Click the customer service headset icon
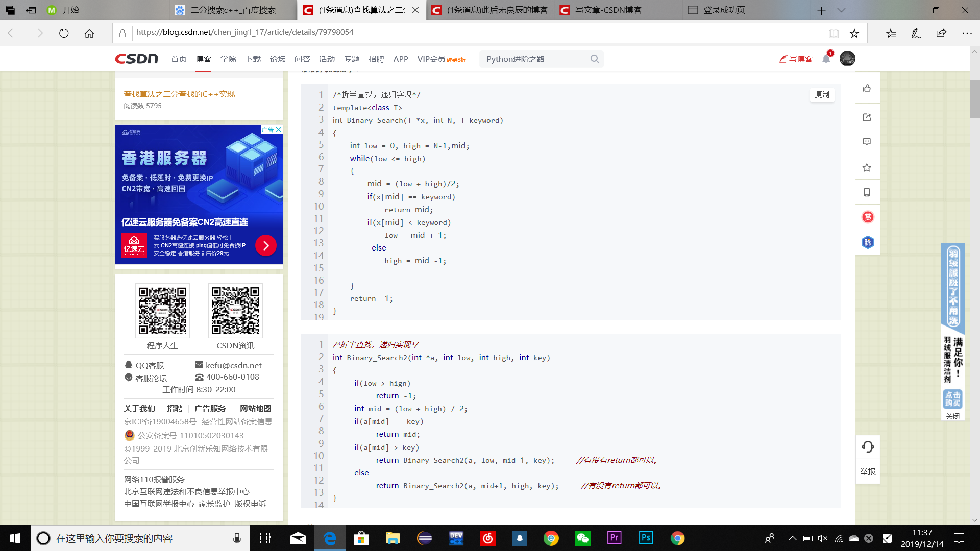Viewport: 980px width, 551px height. pos(867,447)
